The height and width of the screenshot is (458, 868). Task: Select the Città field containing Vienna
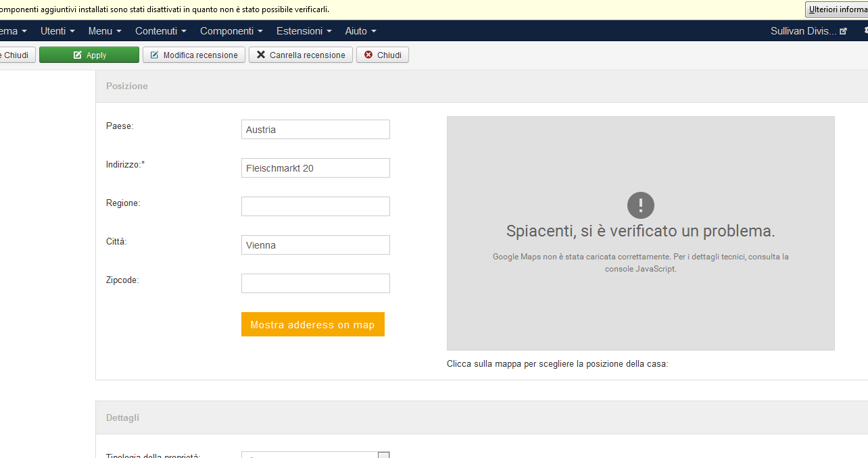click(315, 245)
